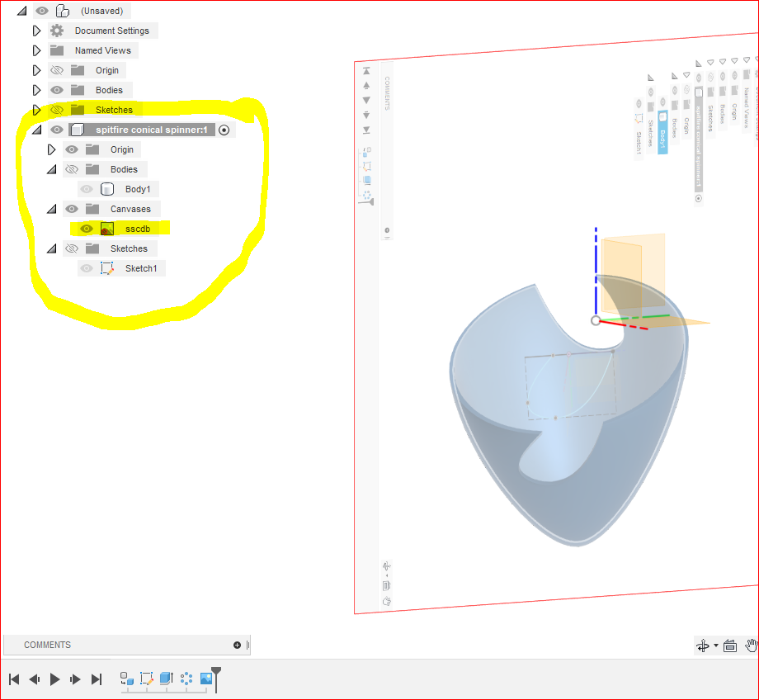
Task: Select the sketch feature in the timeline
Action: 146,679
